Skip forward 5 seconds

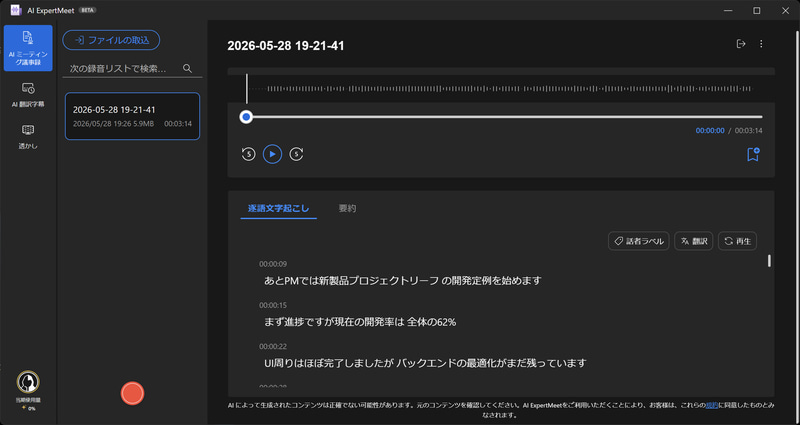tap(296, 154)
